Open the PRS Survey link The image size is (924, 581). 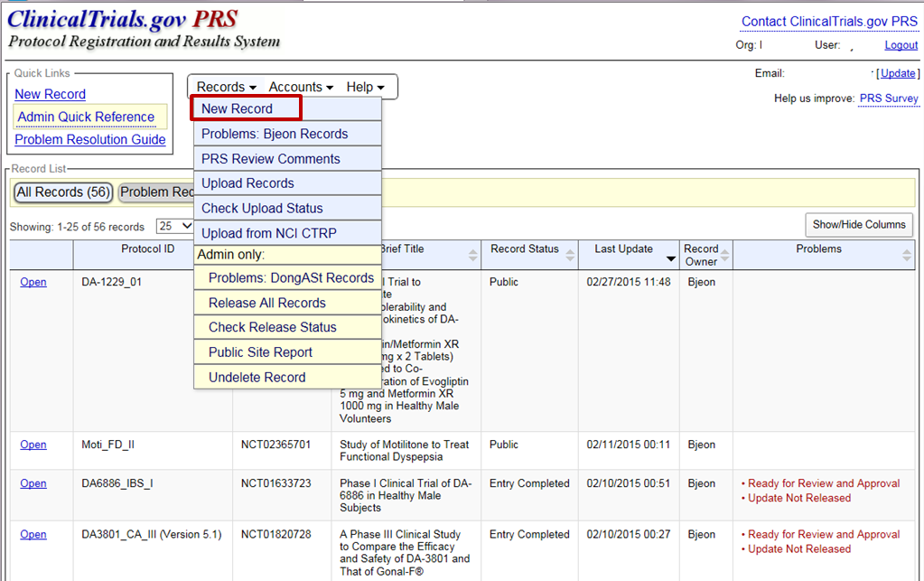(889, 98)
